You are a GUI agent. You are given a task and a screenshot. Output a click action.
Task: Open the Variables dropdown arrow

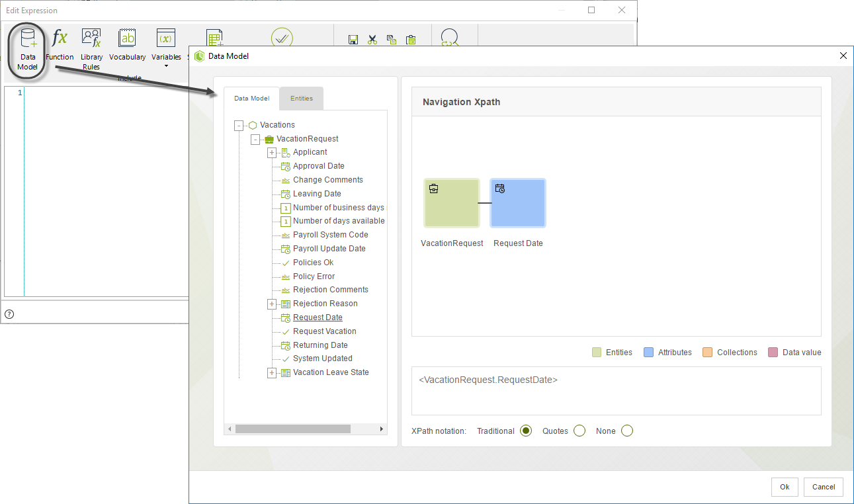coord(166,66)
